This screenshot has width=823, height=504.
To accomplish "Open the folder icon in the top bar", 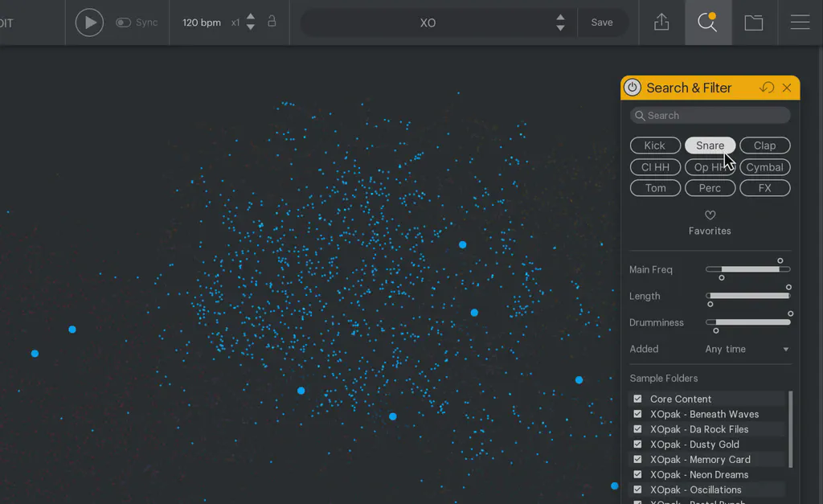I will 753,23.
